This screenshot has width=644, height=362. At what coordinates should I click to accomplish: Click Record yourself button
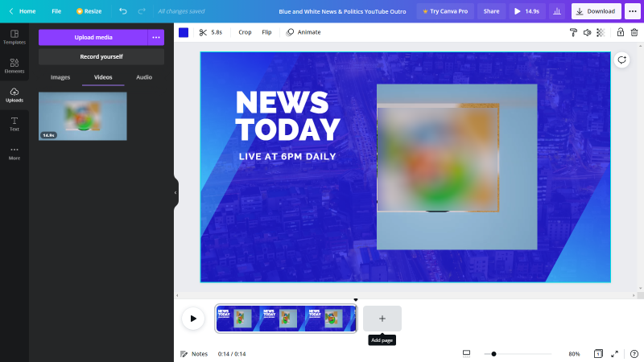[101, 56]
